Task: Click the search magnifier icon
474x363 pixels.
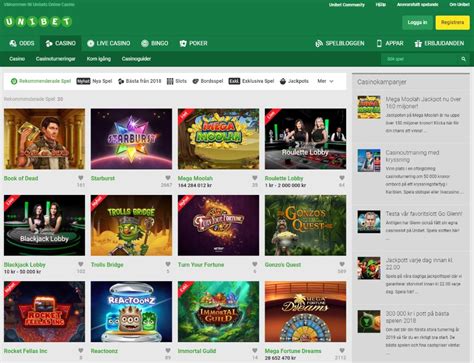Action: click(463, 59)
